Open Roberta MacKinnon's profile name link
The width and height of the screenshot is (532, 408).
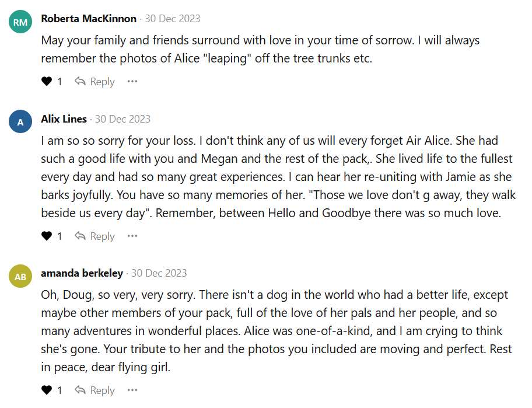89,19
